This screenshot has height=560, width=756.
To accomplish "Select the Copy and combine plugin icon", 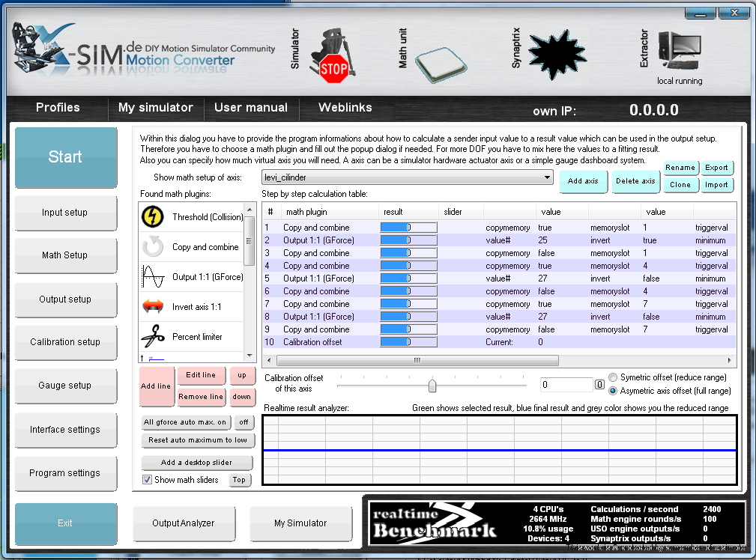I will coord(153,247).
